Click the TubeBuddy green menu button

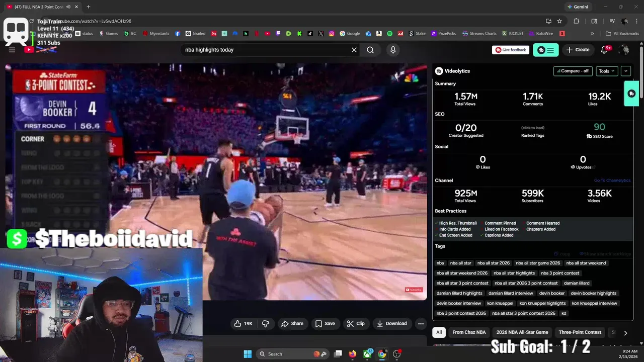pos(546,50)
